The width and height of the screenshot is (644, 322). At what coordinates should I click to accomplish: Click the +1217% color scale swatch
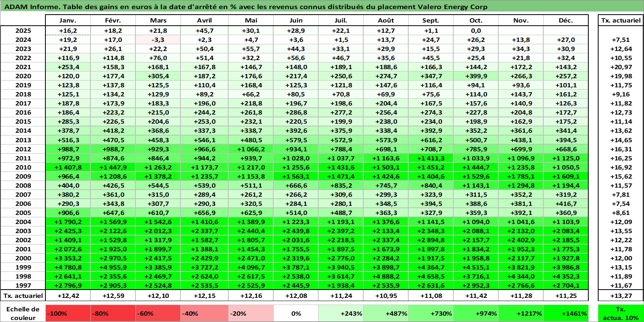click(521, 313)
